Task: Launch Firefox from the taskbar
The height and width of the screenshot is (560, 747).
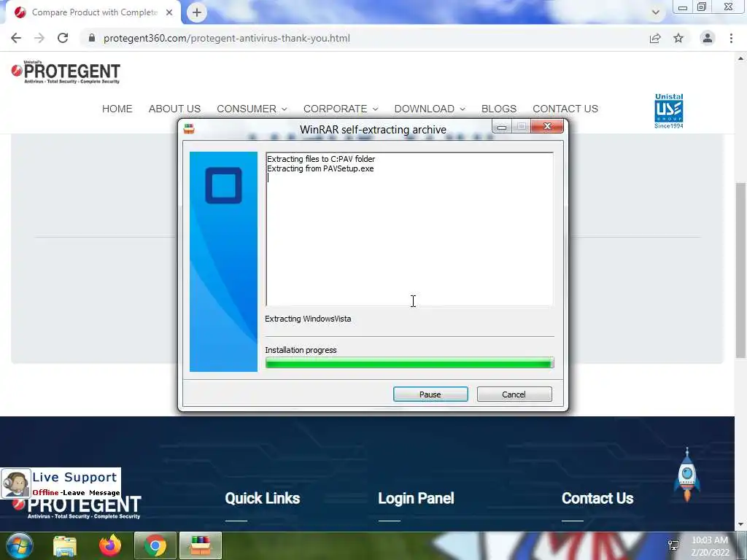Action: 110,545
